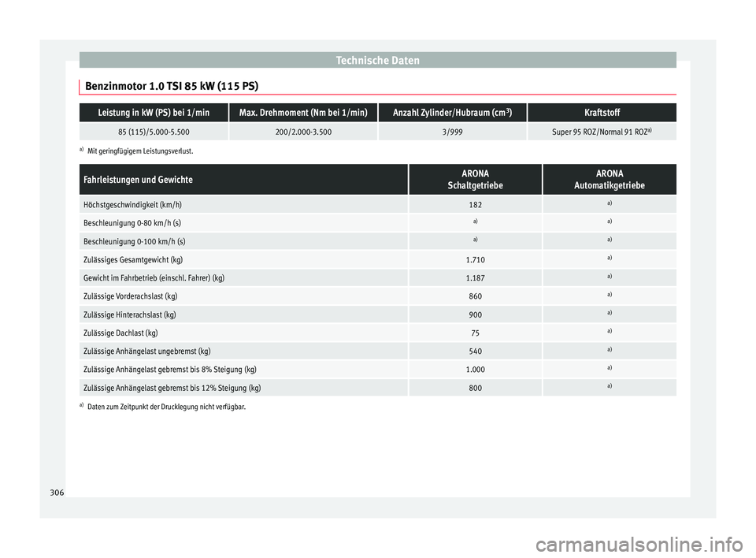Click header "ARONA Schaltgetriebe"
The width and height of the screenshot is (756, 558).
476,180
